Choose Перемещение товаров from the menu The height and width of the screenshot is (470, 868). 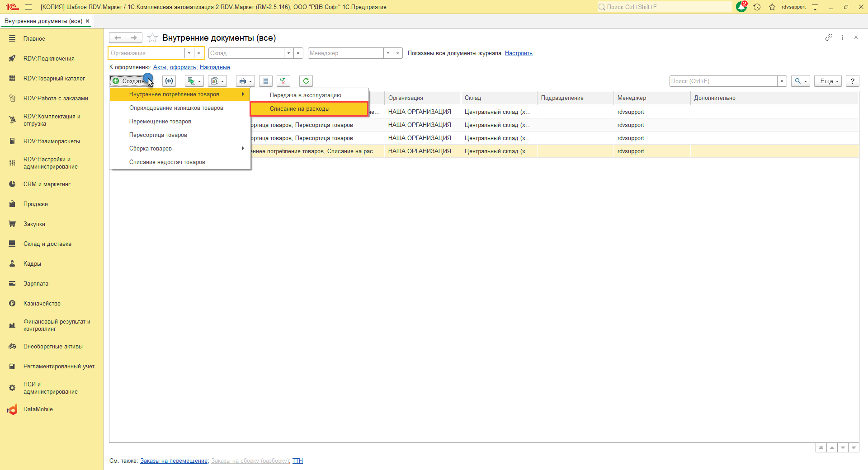coord(160,122)
